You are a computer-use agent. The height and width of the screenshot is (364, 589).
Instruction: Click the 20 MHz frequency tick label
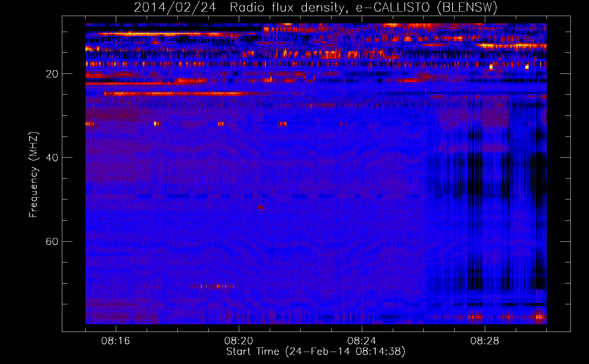(52, 74)
